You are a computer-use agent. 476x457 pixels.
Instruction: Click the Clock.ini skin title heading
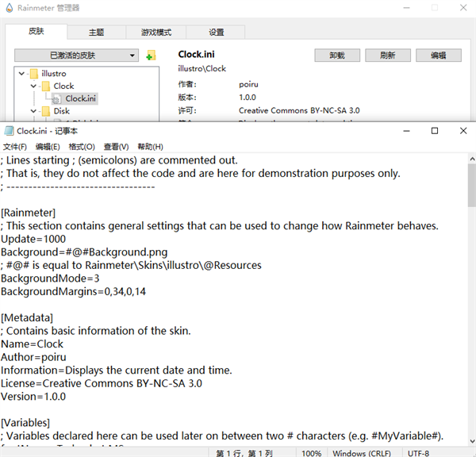point(196,55)
